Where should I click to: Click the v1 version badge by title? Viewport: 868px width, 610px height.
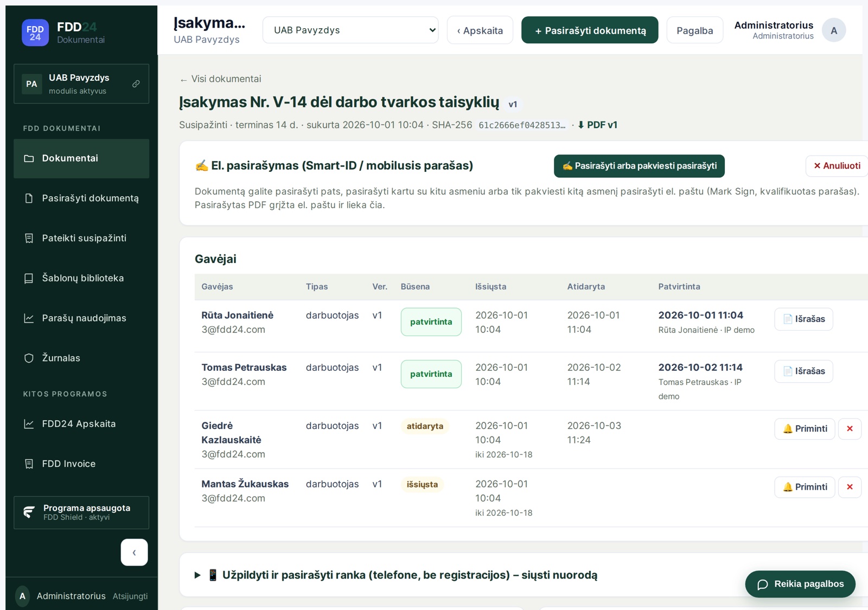point(513,104)
